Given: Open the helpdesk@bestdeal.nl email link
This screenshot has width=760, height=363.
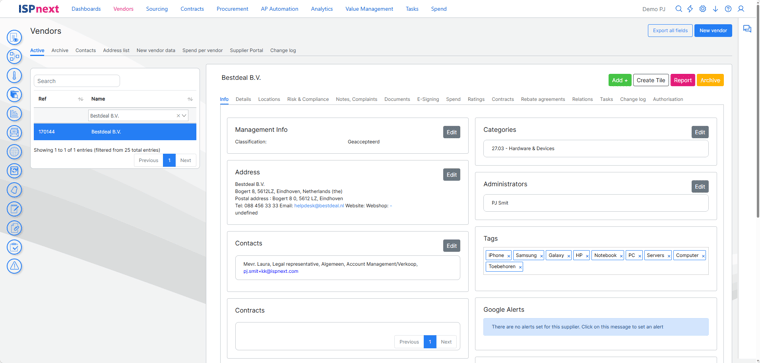Looking at the screenshot, I should pos(319,205).
